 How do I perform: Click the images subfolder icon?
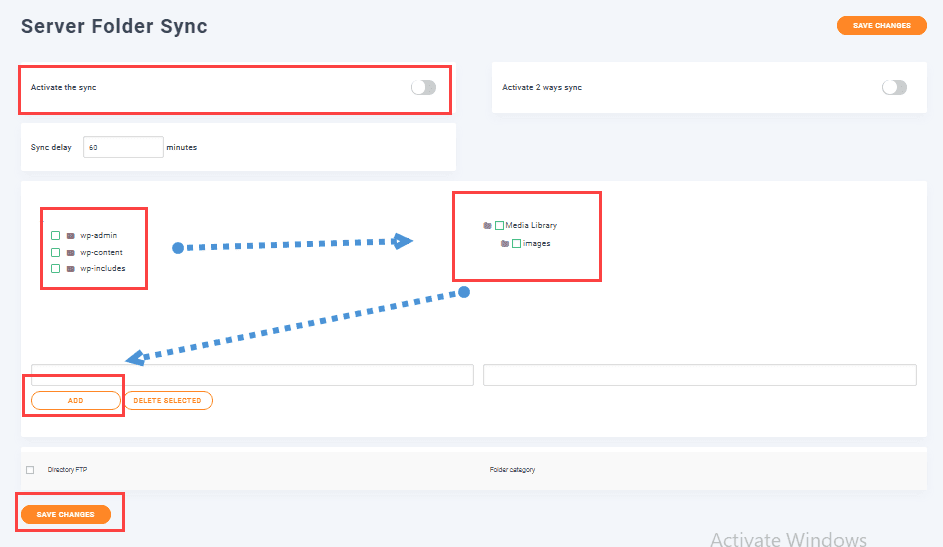[x=505, y=244]
